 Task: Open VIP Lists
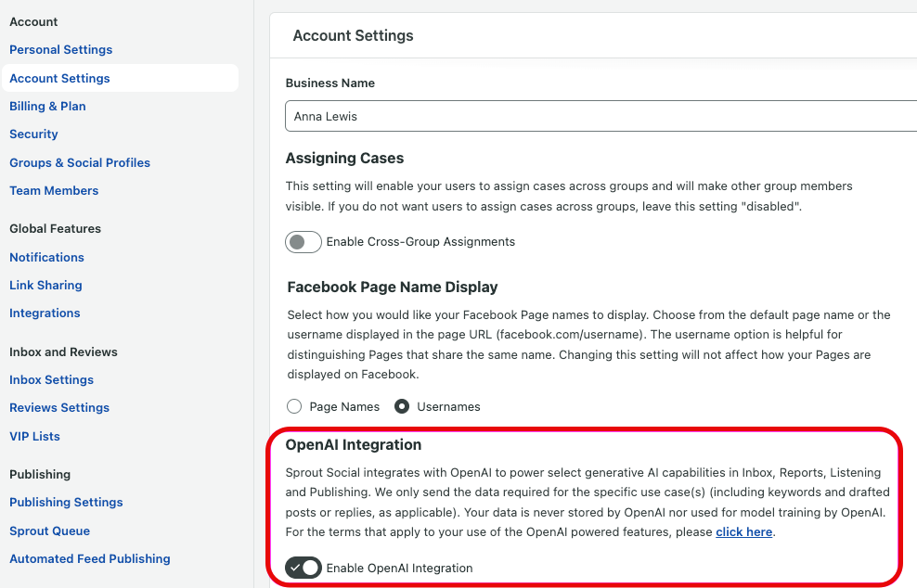tap(34, 437)
